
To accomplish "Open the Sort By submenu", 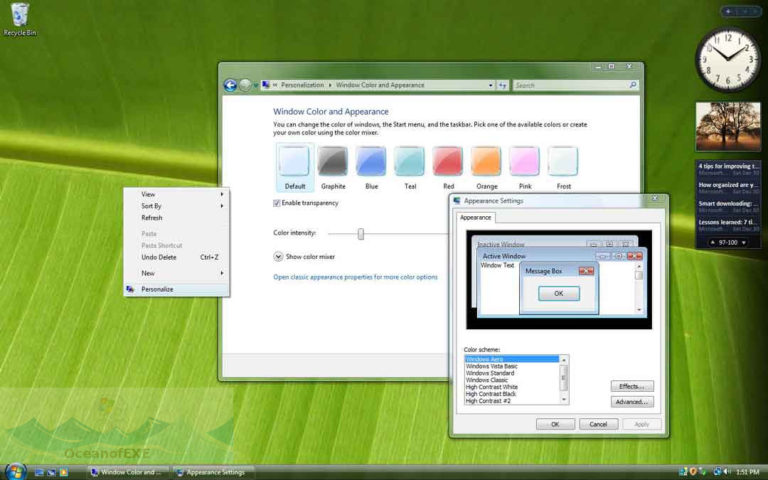I will (176, 206).
